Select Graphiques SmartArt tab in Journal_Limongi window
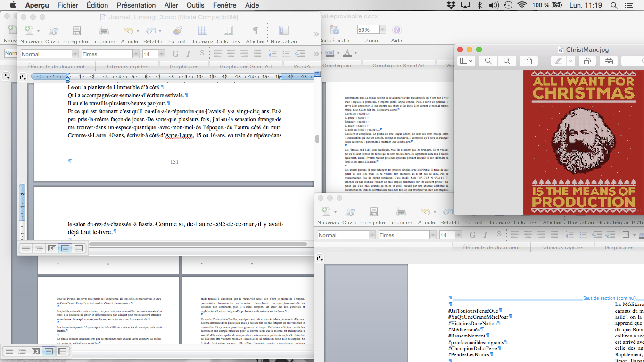The height and width of the screenshot is (362, 644). point(246,66)
